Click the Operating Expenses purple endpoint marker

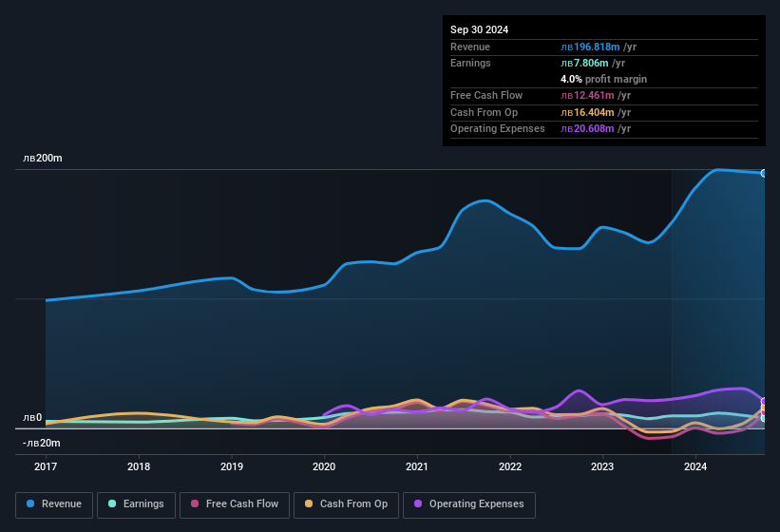click(x=764, y=401)
